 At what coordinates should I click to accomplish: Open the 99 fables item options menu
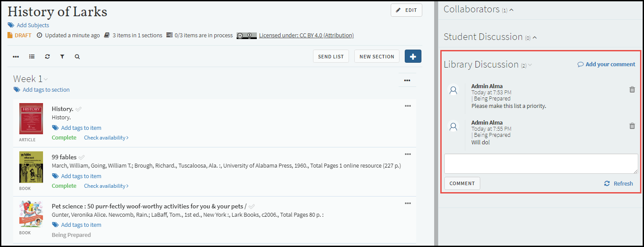(x=408, y=154)
